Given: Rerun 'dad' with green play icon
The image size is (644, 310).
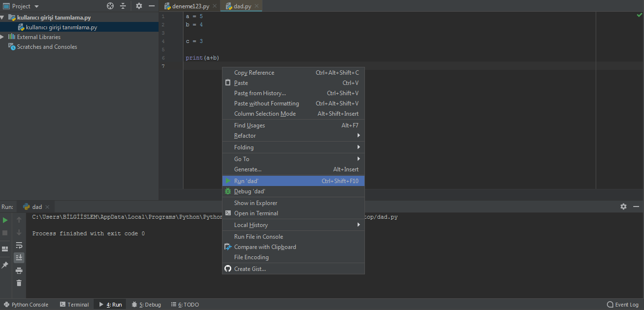Looking at the screenshot, I should (x=5, y=220).
